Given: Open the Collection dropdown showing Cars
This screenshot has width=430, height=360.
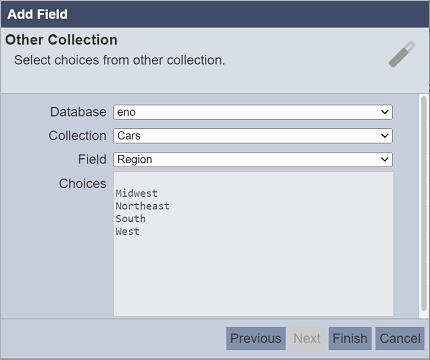Looking at the screenshot, I should tap(253, 136).
